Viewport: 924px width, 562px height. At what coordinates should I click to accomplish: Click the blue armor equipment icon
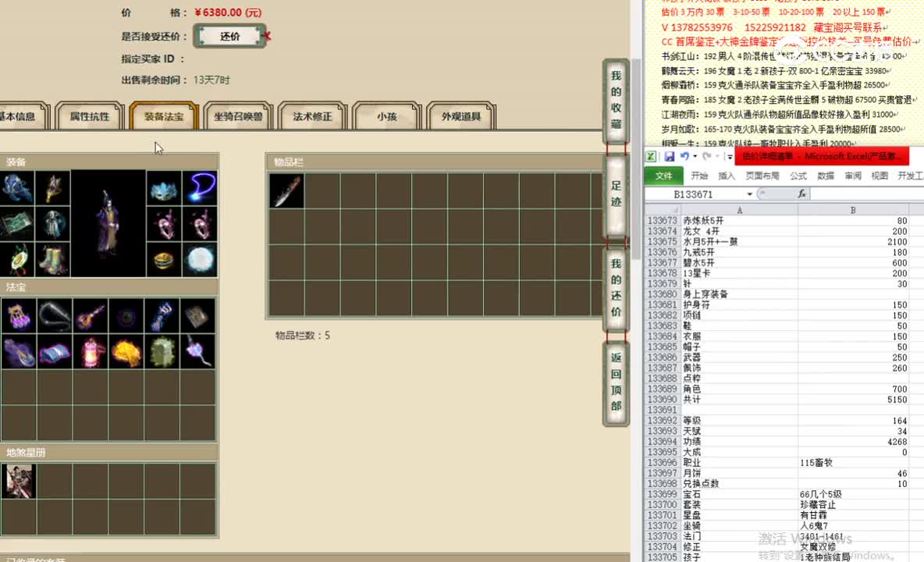pos(17,188)
